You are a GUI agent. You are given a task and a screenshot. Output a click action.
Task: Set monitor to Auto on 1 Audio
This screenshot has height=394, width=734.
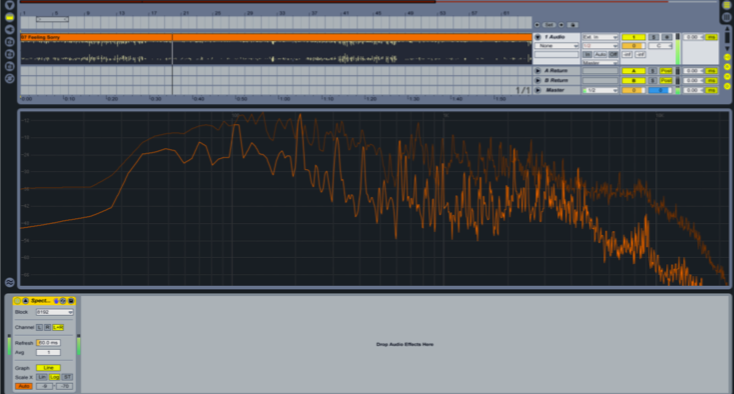click(x=600, y=55)
